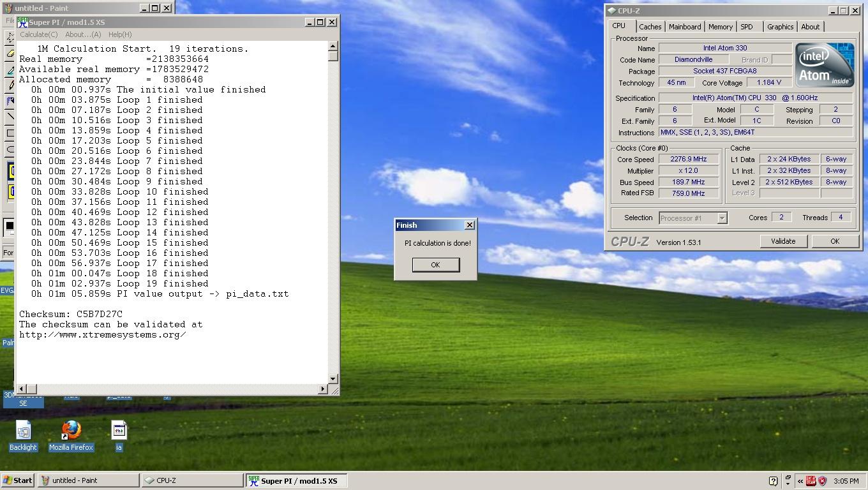Click the help question-mark icon on taskbar

pos(774,481)
